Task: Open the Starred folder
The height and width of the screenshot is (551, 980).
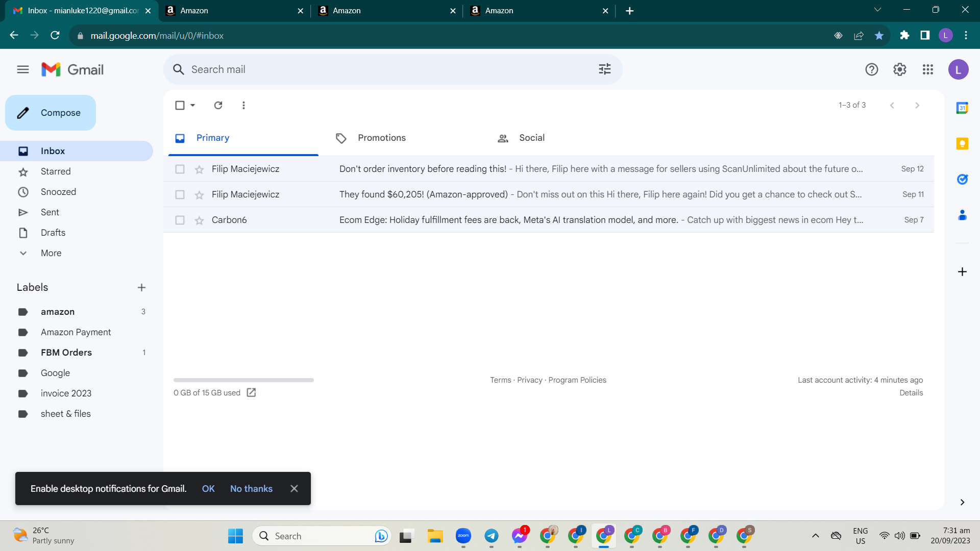Action: 77,171
